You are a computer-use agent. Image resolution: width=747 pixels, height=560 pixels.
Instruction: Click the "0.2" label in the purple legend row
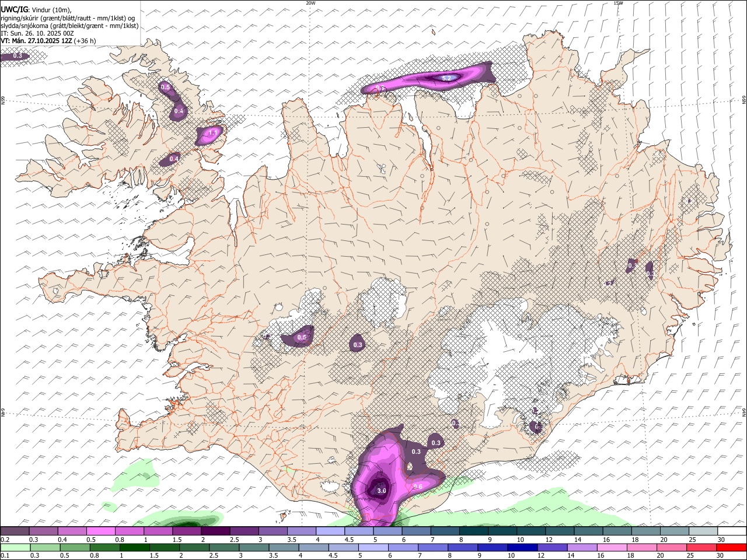pyautogui.click(x=6, y=540)
